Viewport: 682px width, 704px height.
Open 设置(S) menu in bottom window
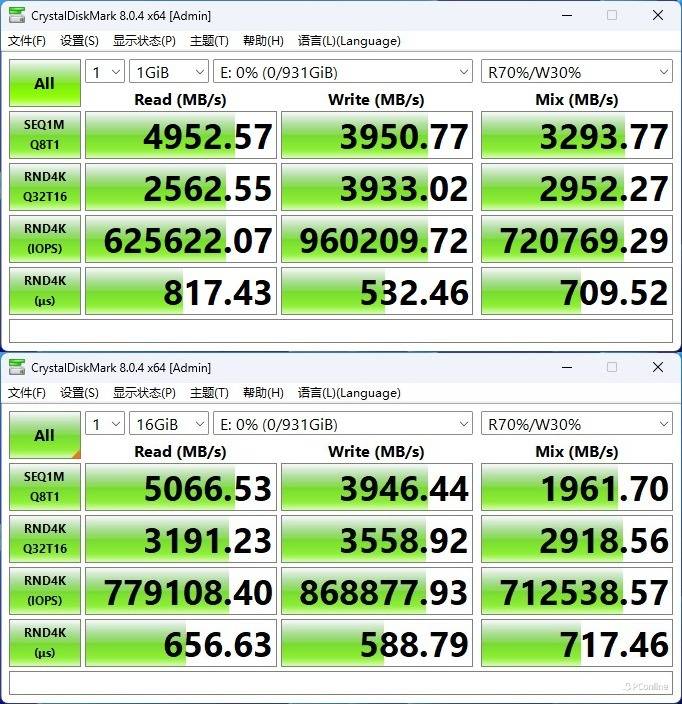[x=79, y=393]
